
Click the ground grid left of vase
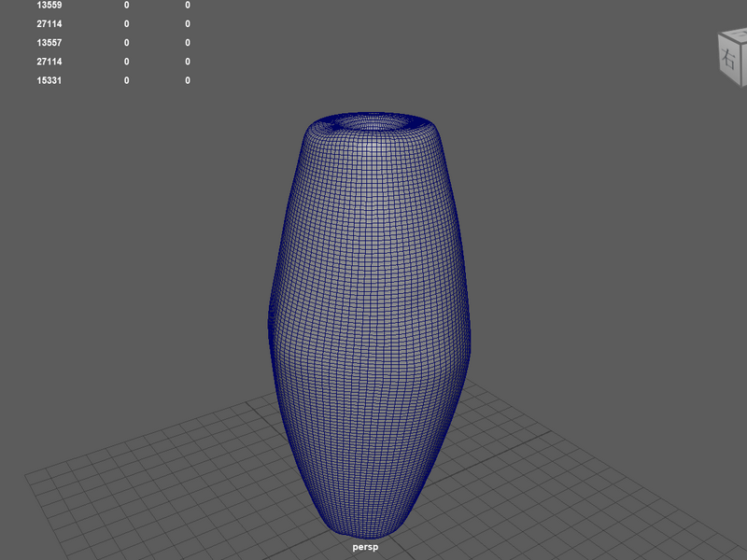[x=167, y=476]
